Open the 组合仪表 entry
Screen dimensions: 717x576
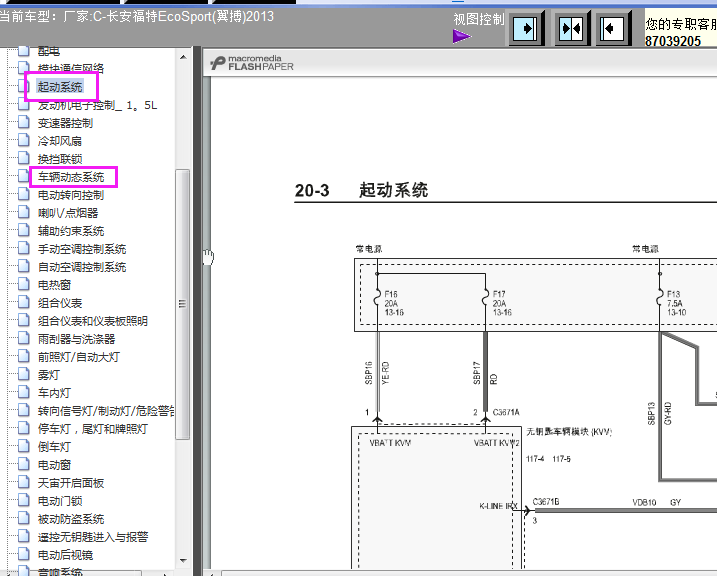[x=60, y=303]
